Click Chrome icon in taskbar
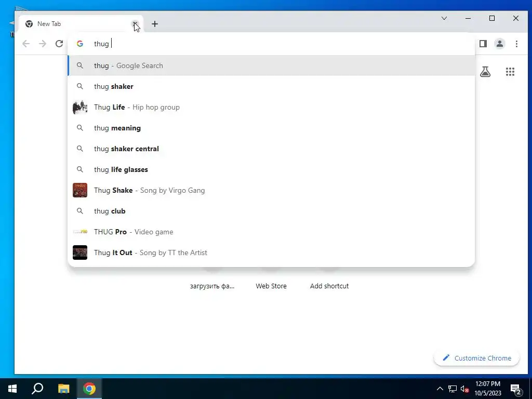The image size is (532, 399). 89,389
